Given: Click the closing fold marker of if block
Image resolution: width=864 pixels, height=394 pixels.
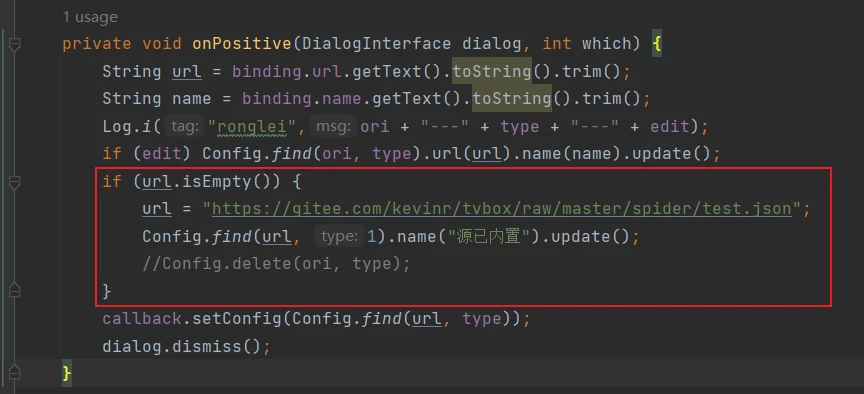Looking at the screenshot, I should click(15, 290).
